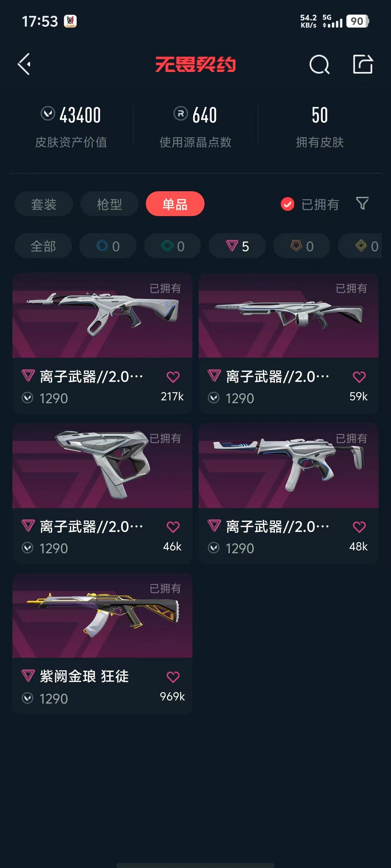Open the filter funnel icon
The width and height of the screenshot is (391, 868).
pyautogui.click(x=362, y=204)
